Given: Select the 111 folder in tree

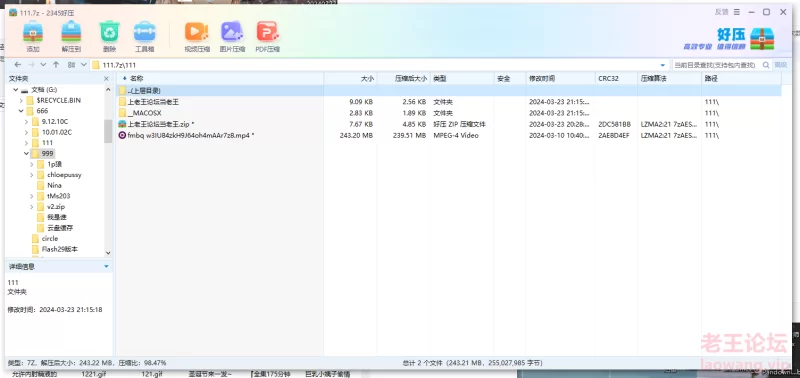Looking at the screenshot, I should point(42,143).
